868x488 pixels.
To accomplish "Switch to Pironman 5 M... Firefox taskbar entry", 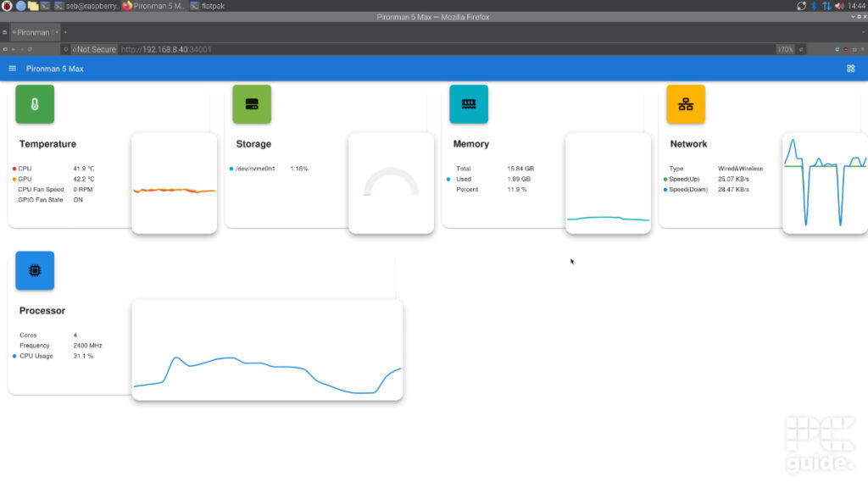I will click(x=154, y=6).
